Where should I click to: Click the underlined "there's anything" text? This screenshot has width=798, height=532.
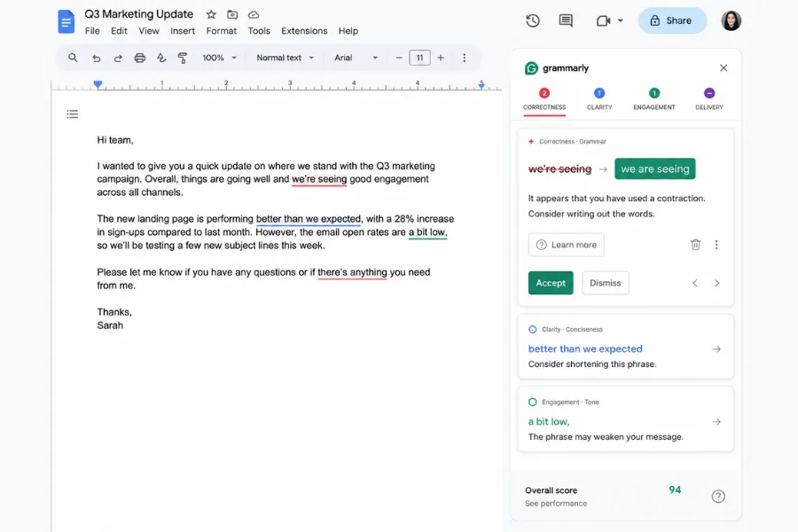(x=352, y=272)
